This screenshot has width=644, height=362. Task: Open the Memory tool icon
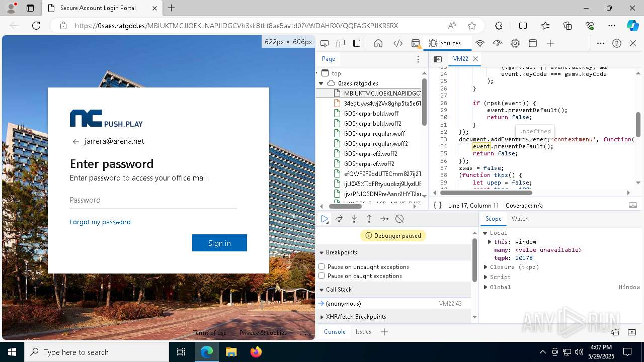(515, 43)
